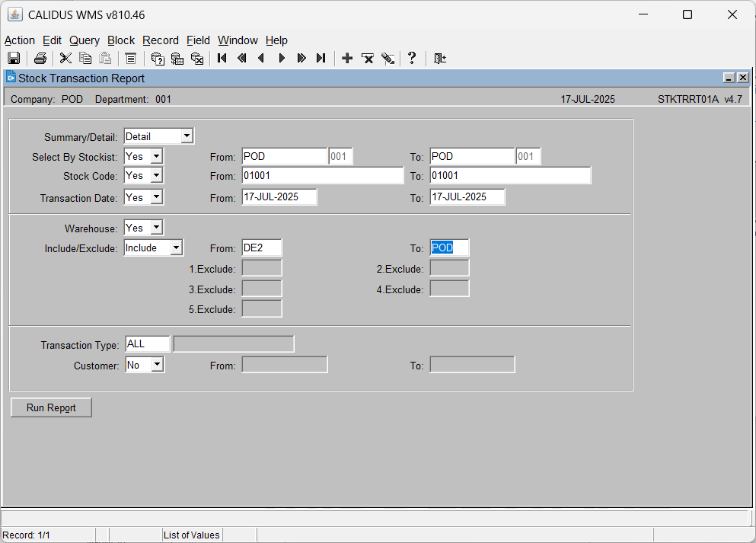756x543 pixels.
Task: Click the question mark Help icon
Action: (412, 59)
